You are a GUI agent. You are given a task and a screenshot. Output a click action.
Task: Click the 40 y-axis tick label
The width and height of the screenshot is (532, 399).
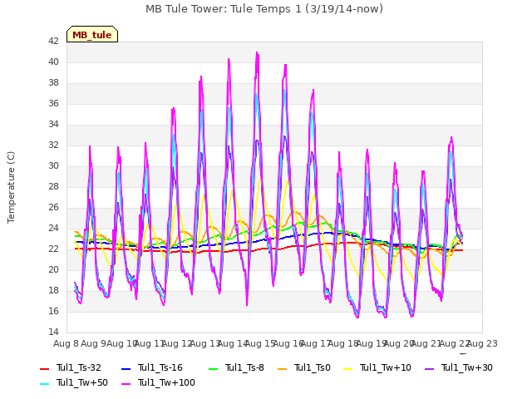click(x=53, y=62)
